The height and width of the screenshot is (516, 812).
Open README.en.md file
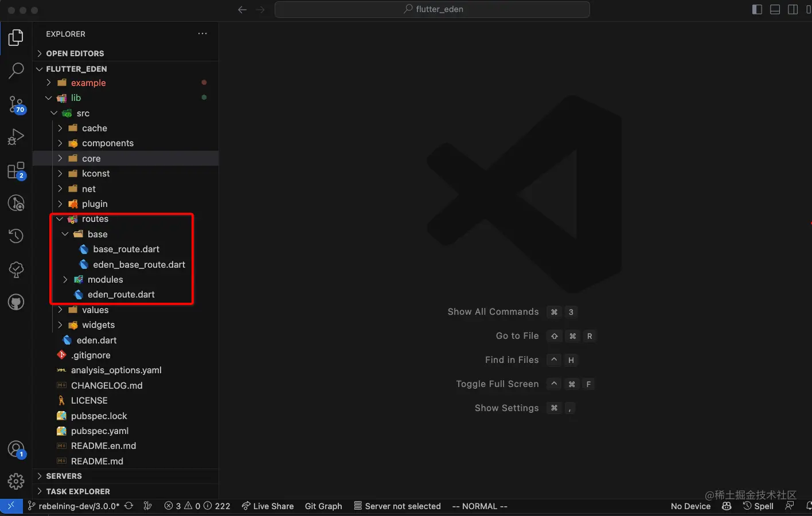click(x=126, y=446)
